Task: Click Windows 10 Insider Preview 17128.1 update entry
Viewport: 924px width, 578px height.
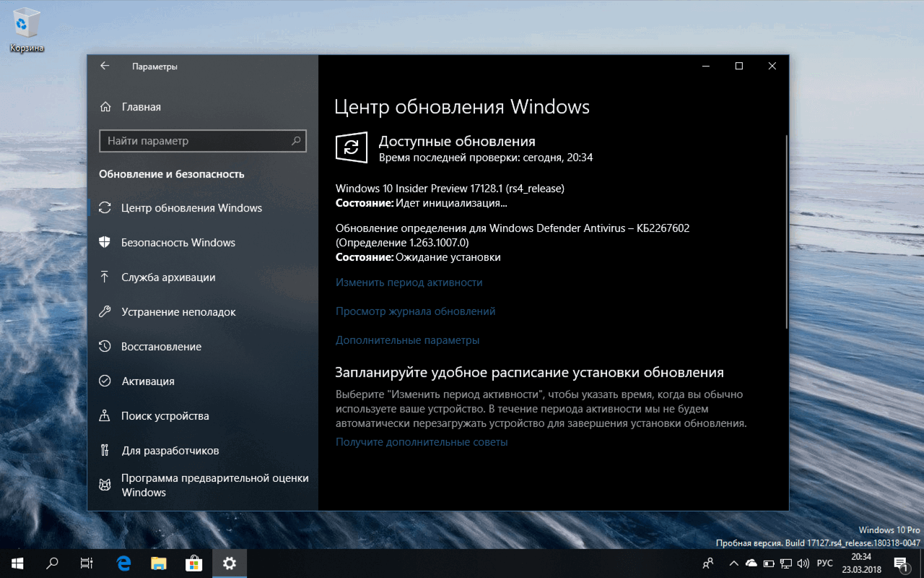Action: coord(450,189)
